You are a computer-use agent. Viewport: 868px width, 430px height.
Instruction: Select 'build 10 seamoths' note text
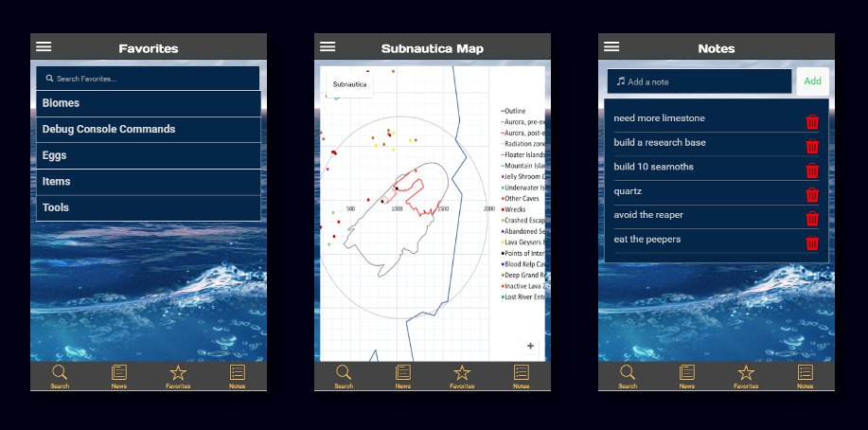(654, 167)
